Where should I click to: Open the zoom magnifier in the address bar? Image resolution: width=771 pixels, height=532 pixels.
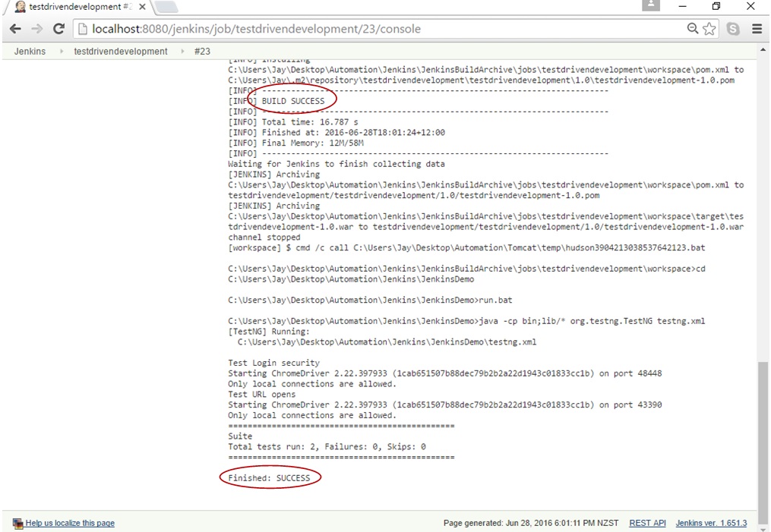pyautogui.click(x=693, y=29)
